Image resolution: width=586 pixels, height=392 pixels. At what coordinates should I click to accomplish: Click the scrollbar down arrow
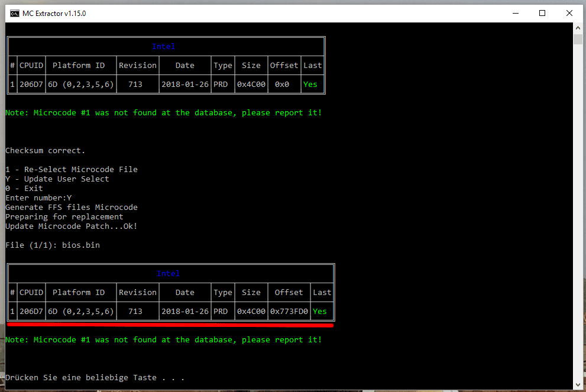coord(578,384)
